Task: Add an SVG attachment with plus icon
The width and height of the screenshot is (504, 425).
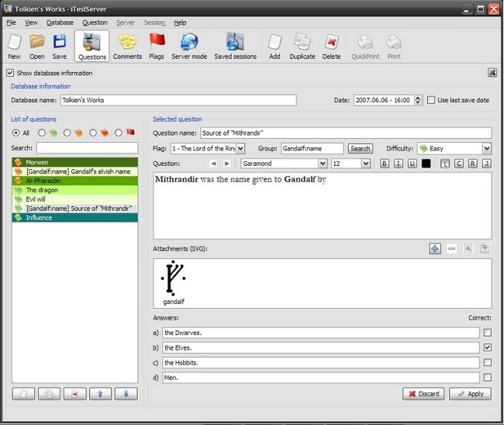Action: [435, 248]
